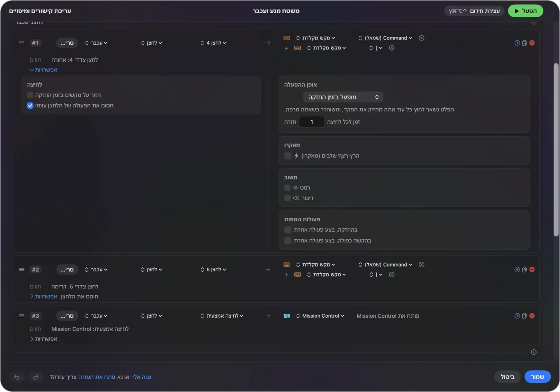The width and height of the screenshot is (560, 392).
Task: Click the green הפעל button
Action: (x=526, y=11)
